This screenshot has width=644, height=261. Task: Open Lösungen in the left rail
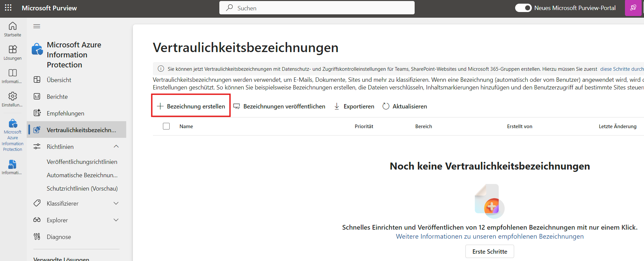[13, 52]
